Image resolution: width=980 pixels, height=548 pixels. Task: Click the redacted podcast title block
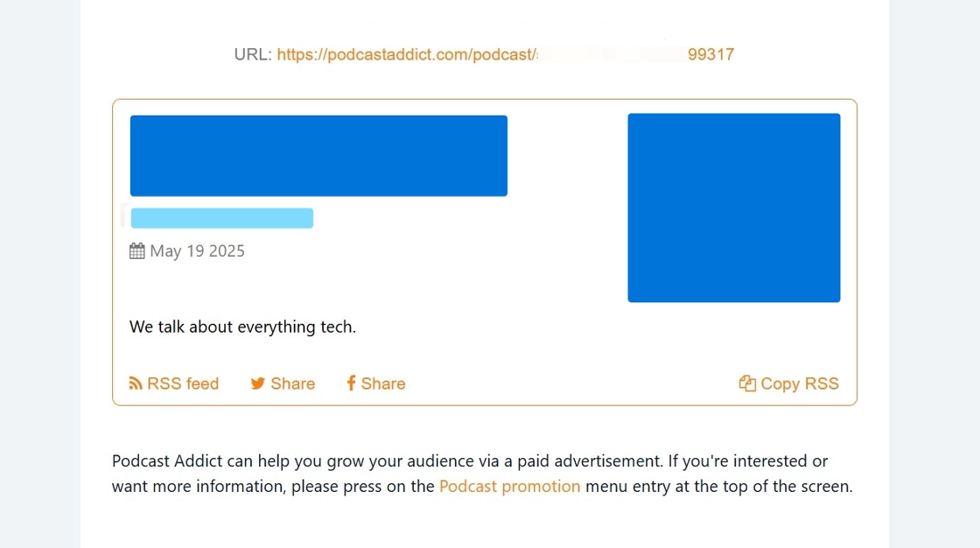point(318,156)
